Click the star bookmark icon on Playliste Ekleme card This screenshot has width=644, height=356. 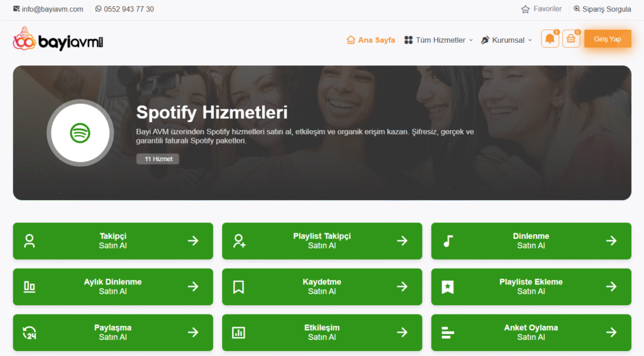pyautogui.click(x=448, y=287)
